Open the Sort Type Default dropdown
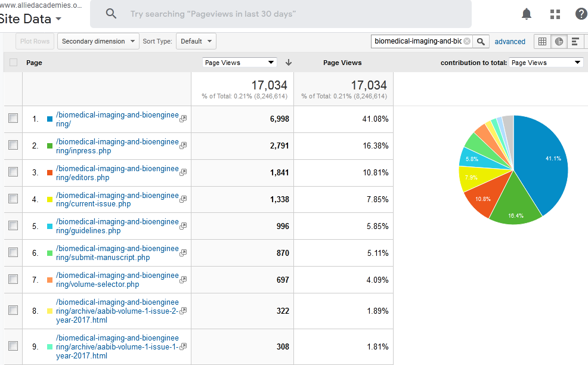 pyautogui.click(x=196, y=41)
